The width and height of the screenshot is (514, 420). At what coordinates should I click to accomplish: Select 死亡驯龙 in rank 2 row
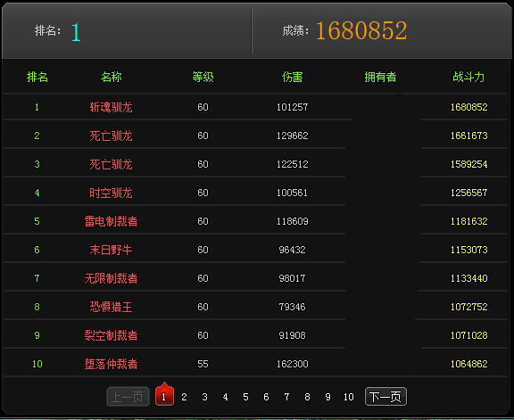tap(112, 136)
